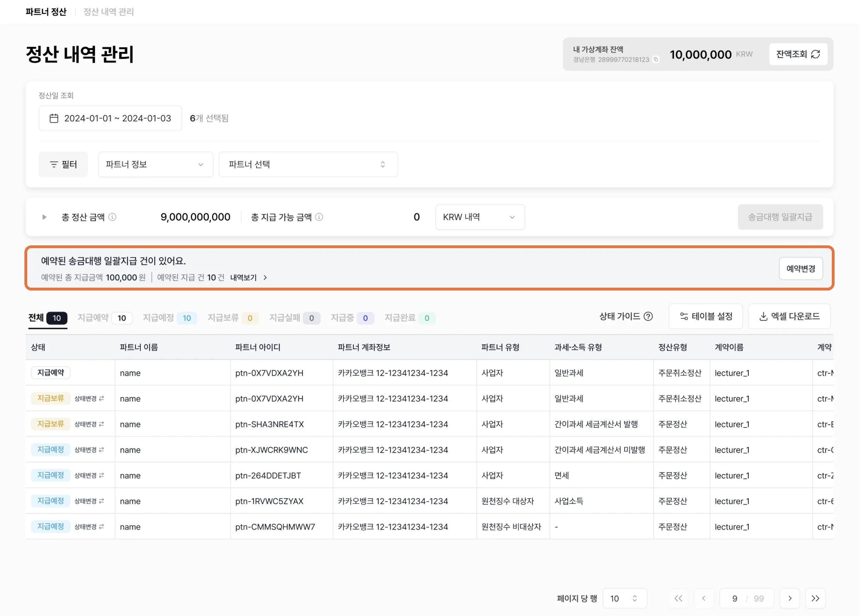The width and height of the screenshot is (859, 616).
Task: Open the KRW 내역 currency dropdown
Action: click(479, 217)
